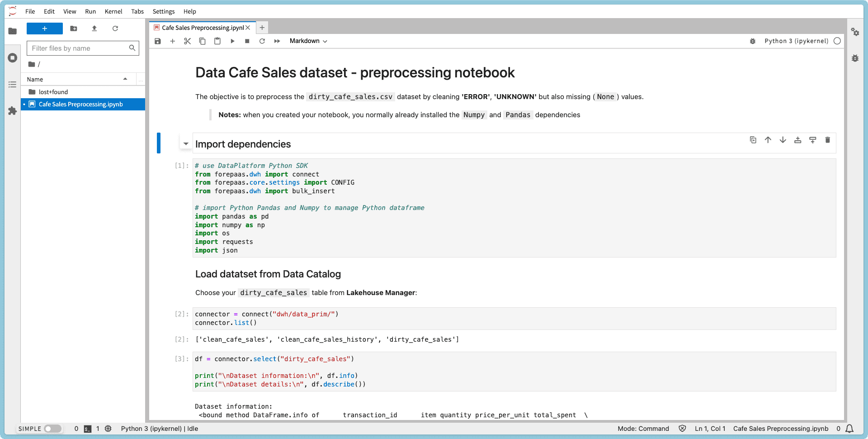Show the Table of Contents panel
This screenshot has width=868, height=439.
pos(13,85)
